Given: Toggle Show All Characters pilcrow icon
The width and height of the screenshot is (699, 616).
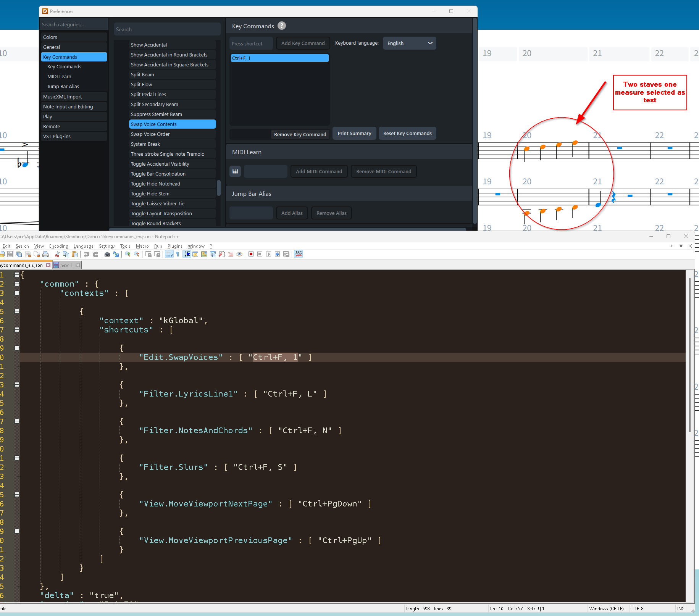Looking at the screenshot, I should pyautogui.click(x=178, y=254).
